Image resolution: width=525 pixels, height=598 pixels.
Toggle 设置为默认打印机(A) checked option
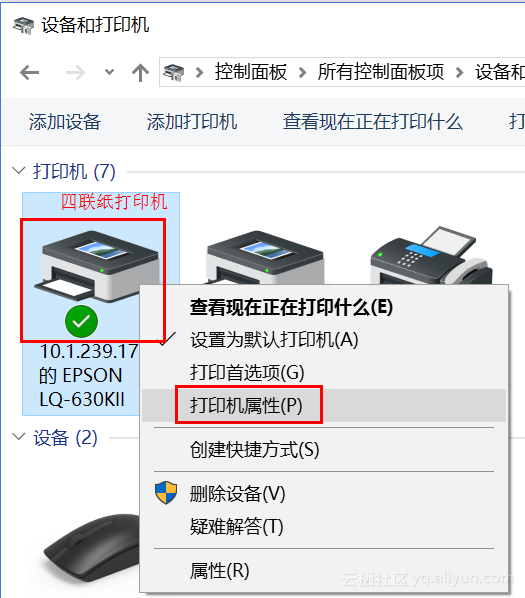[x=274, y=339]
